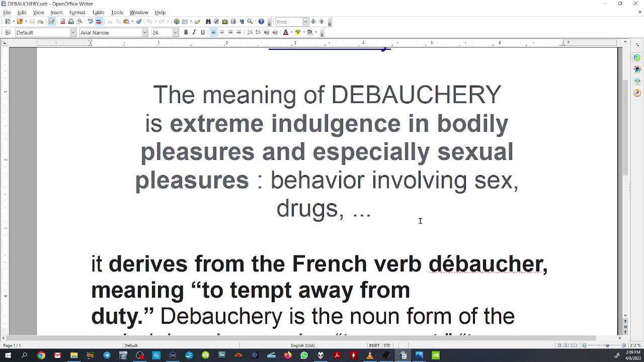Click the OpenOffice Help question mark icon
The height and width of the screenshot is (362, 644).
(x=261, y=22)
